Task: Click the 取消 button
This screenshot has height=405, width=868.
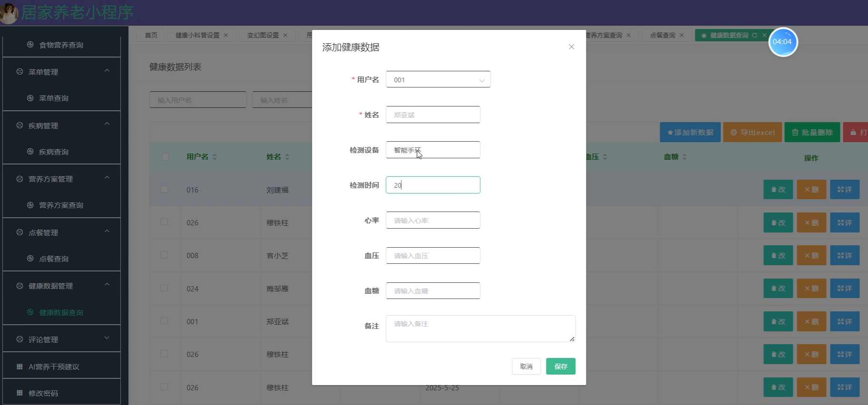Action: click(526, 366)
